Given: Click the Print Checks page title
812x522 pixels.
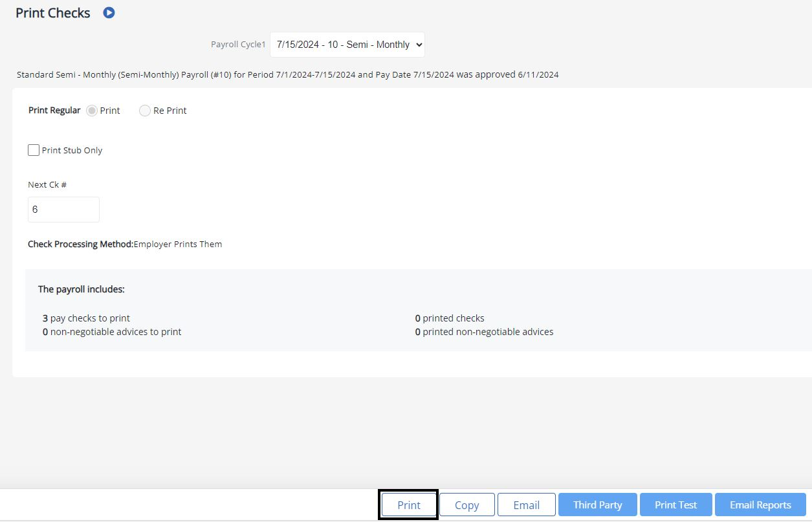Looking at the screenshot, I should (52, 12).
